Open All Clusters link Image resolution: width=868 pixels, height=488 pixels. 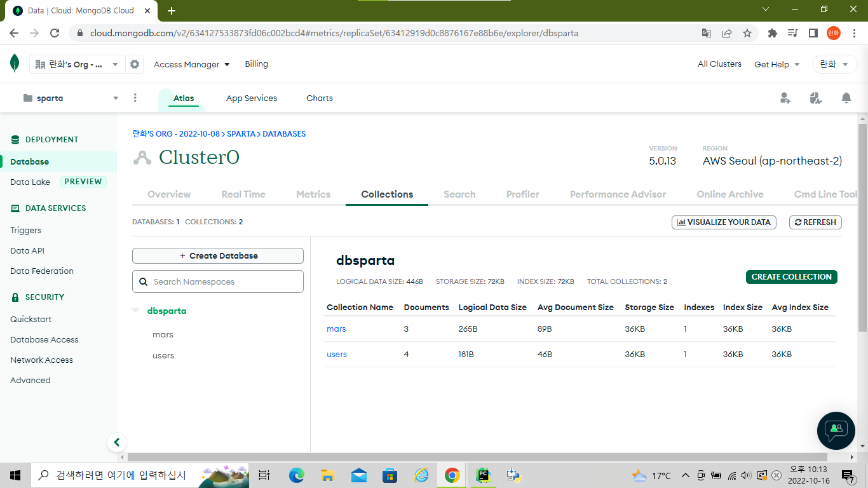[x=719, y=64]
